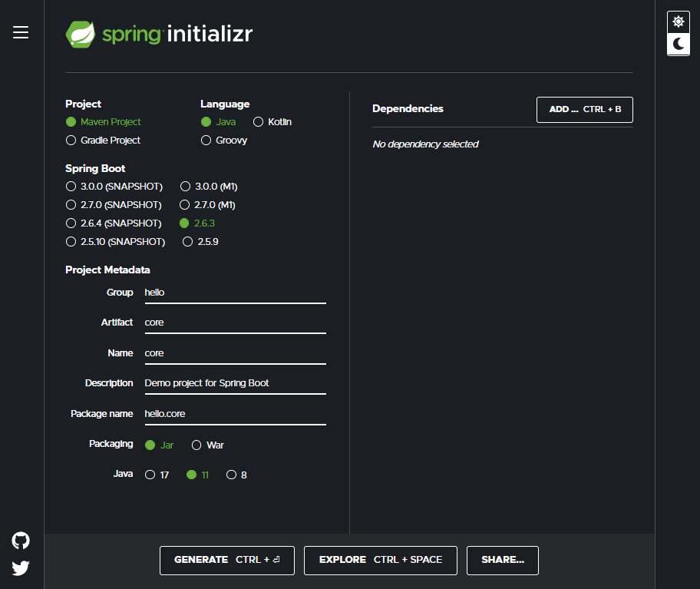Open the hamburger navigation menu
Image resolution: width=700 pixels, height=589 pixels.
click(x=21, y=32)
